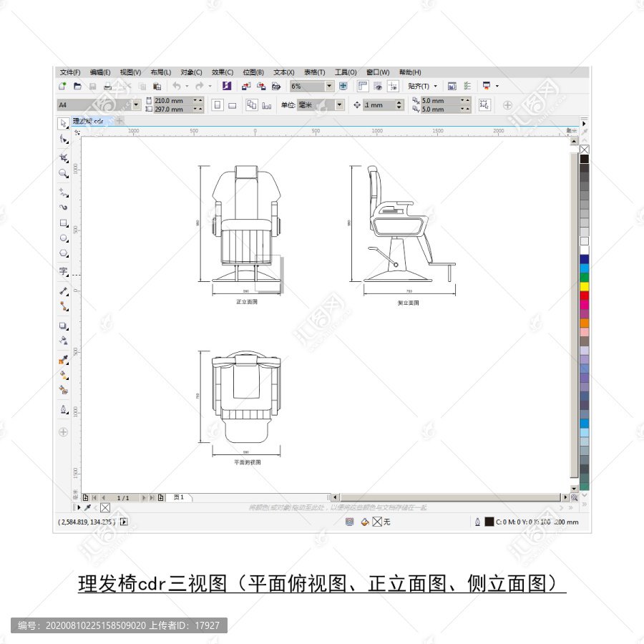Select the Ellipse tool
This screenshot has height=644, width=644.
pyautogui.click(x=63, y=238)
